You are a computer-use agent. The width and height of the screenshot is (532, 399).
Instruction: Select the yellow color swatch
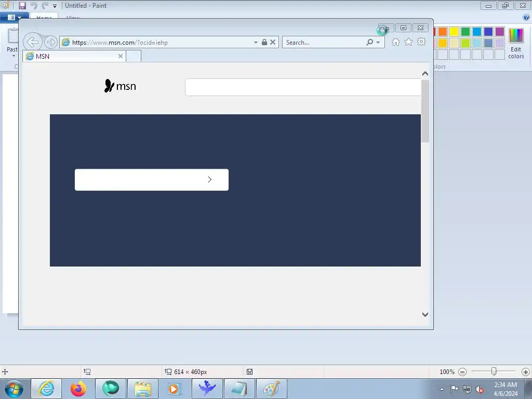454,32
